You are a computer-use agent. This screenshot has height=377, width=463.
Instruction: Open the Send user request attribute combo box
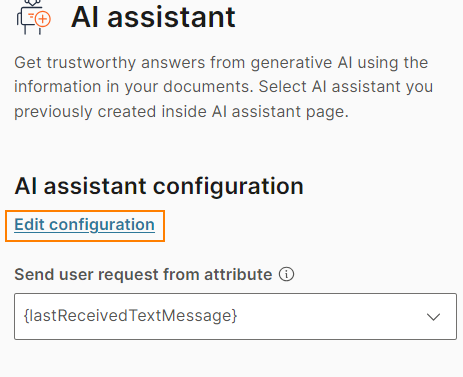click(x=235, y=316)
